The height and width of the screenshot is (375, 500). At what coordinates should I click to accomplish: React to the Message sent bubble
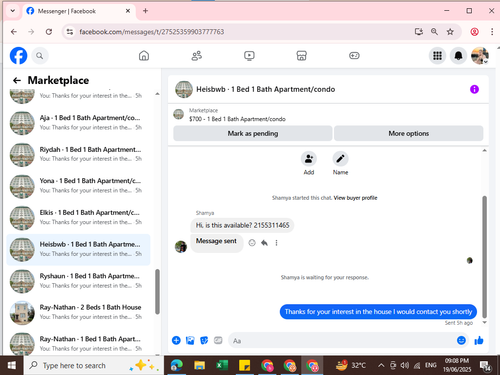coord(252,243)
